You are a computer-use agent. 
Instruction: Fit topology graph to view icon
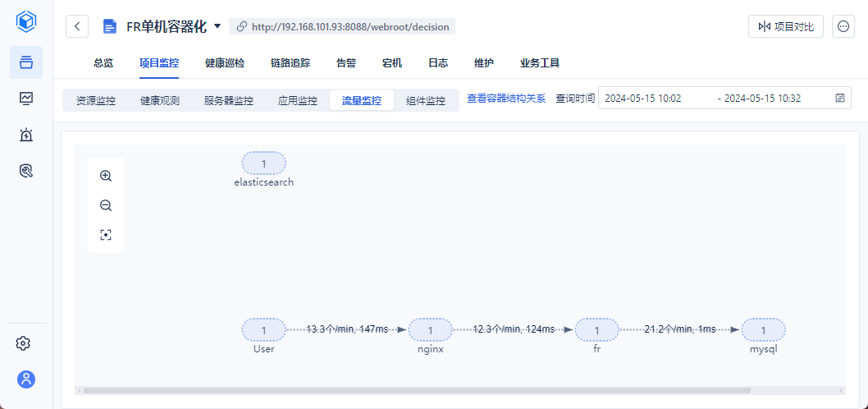(x=106, y=235)
